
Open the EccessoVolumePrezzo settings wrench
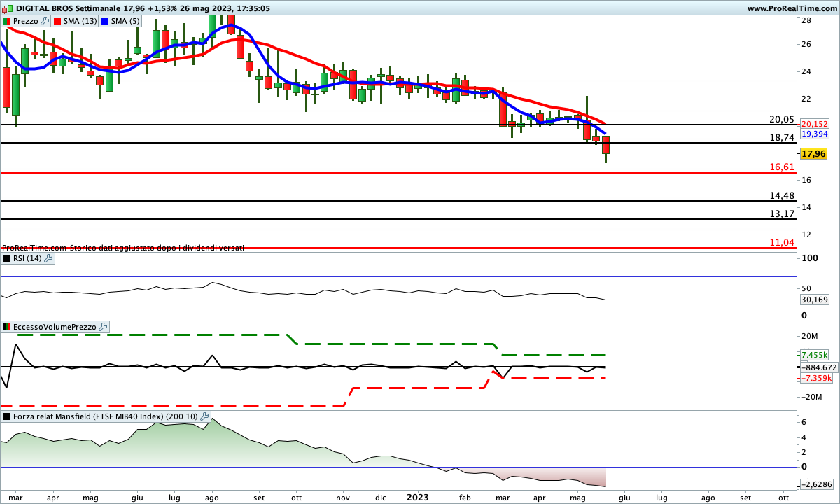[x=103, y=327]
